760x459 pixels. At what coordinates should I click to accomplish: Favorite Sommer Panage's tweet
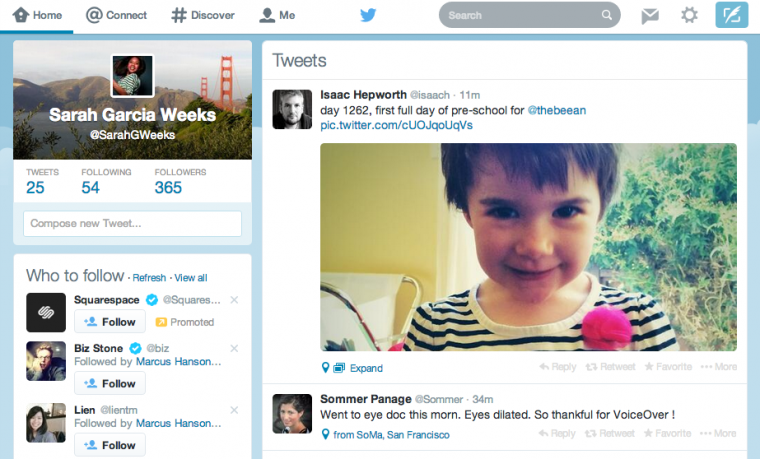pyautogui.click(x=667, y=433)
